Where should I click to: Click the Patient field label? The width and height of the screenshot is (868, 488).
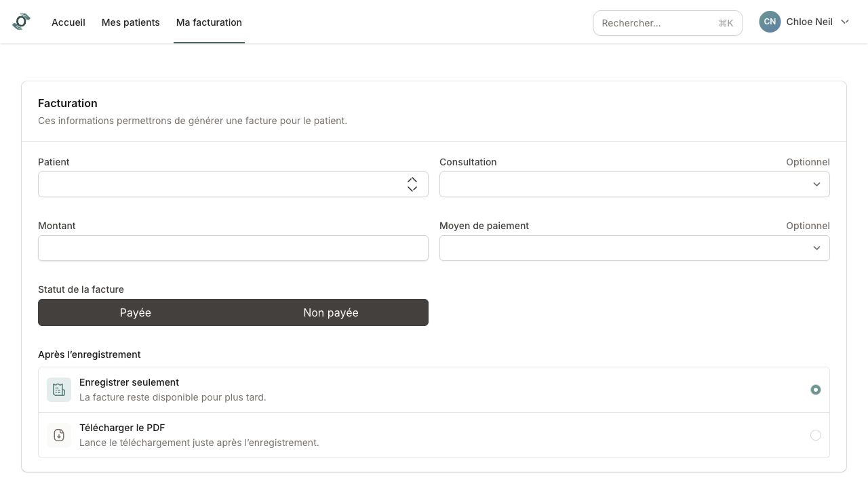click(x=54, y=162)
